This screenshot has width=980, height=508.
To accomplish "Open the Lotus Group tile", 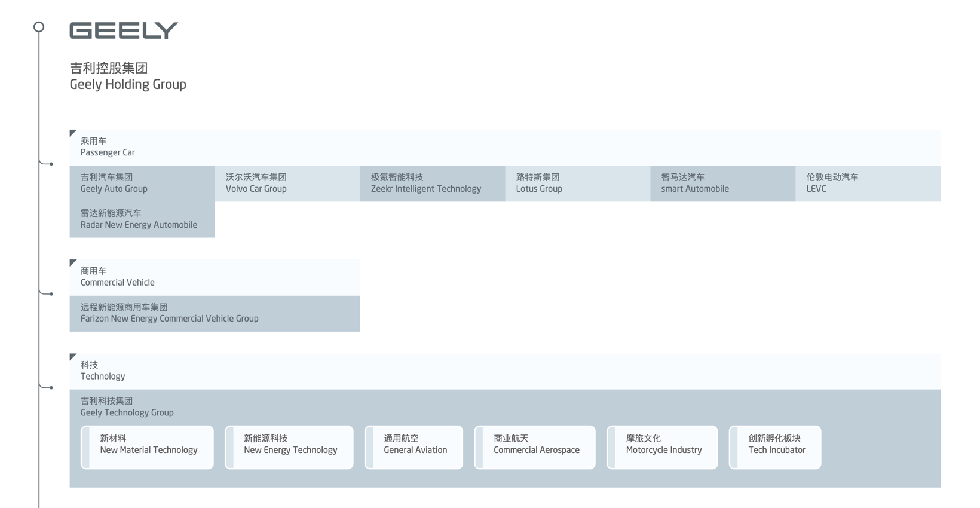I will 577,183.
